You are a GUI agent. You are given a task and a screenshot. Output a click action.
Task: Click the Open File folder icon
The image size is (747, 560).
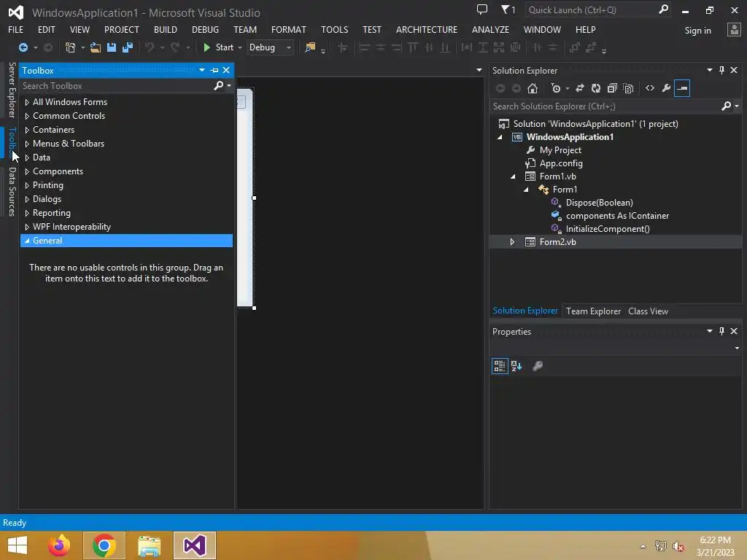pyautogui.click(x=96, y=47)
